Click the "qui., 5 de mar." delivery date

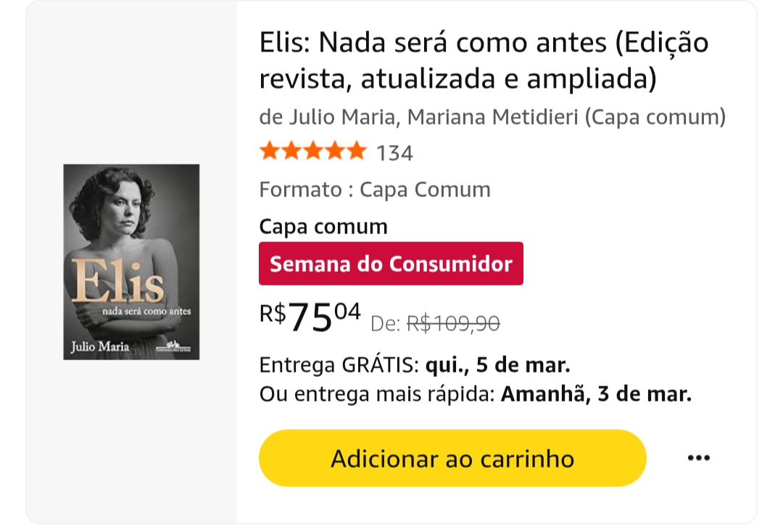tap(497, 365)
